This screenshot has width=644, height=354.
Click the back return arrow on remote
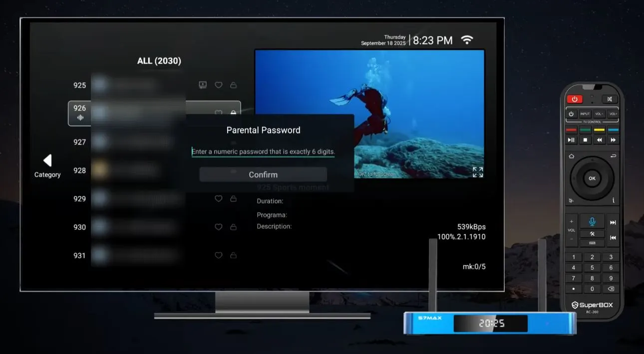(613, 156)
